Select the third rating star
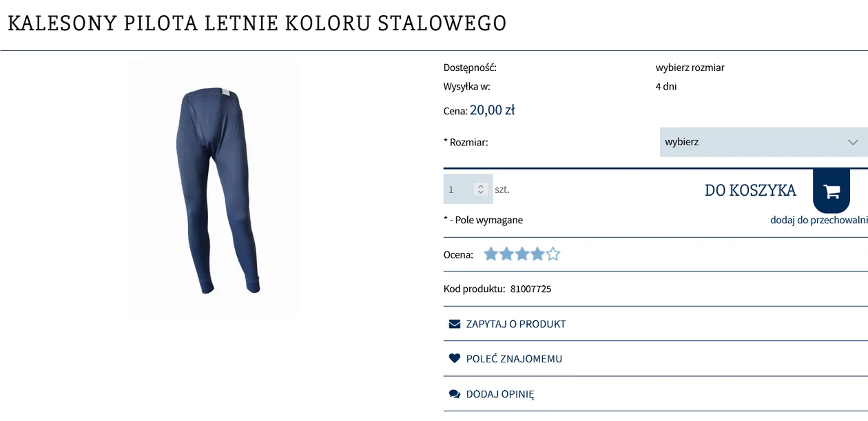868x421 pixels. pyautogui.click(x=522, y=254)
